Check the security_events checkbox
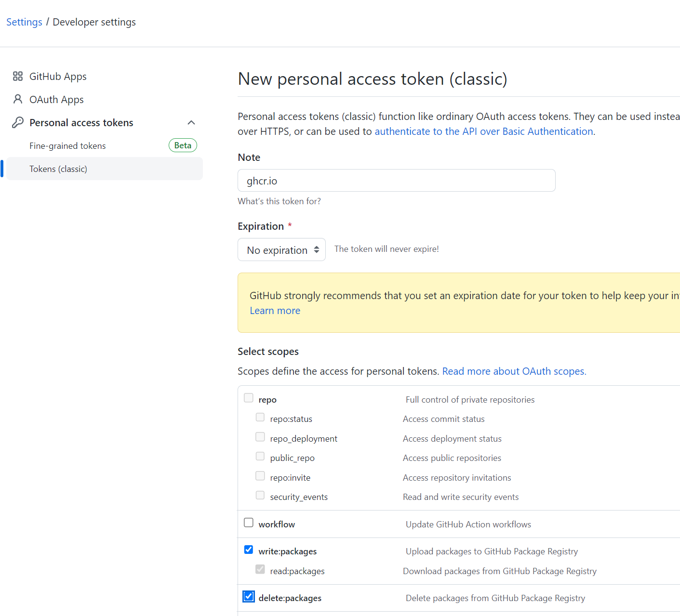The image size is (680, 616). [x=260, y=495]
